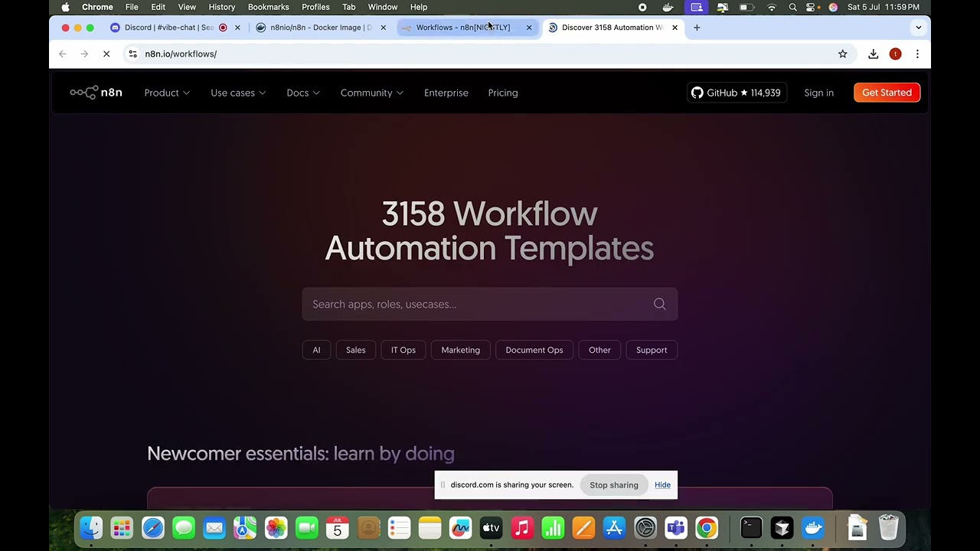Open tab search chevron at top right

point(919,28)
